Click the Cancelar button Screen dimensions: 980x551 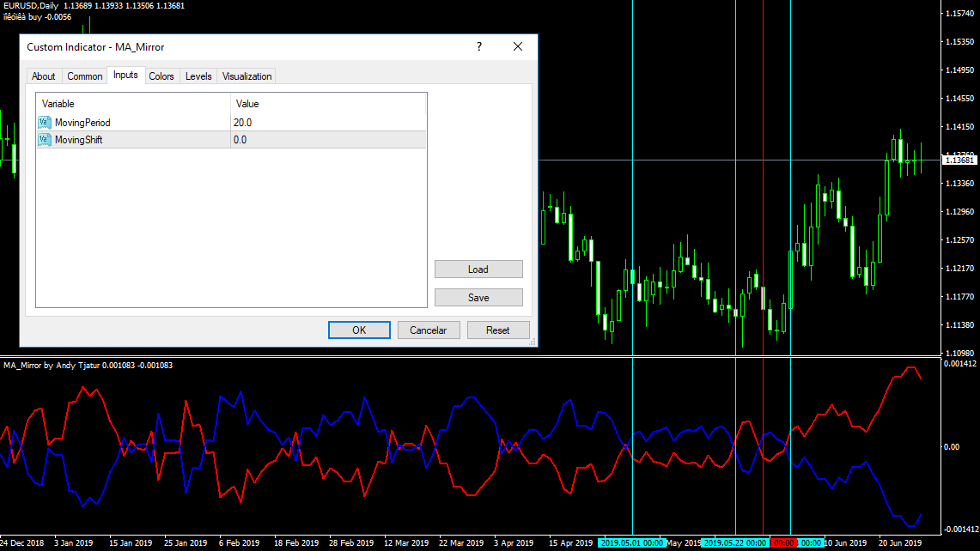tap(428, 330)
